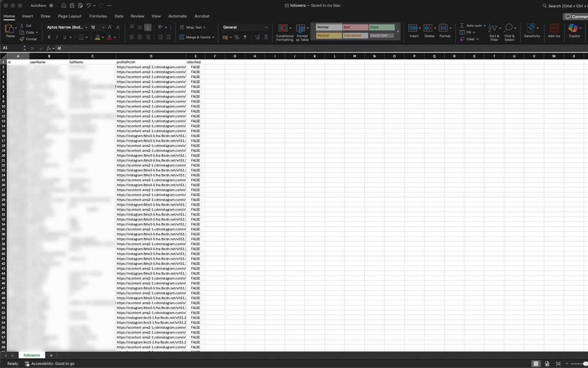Open Conditional Formatting
588x368 pixels.
click(284, 33)
